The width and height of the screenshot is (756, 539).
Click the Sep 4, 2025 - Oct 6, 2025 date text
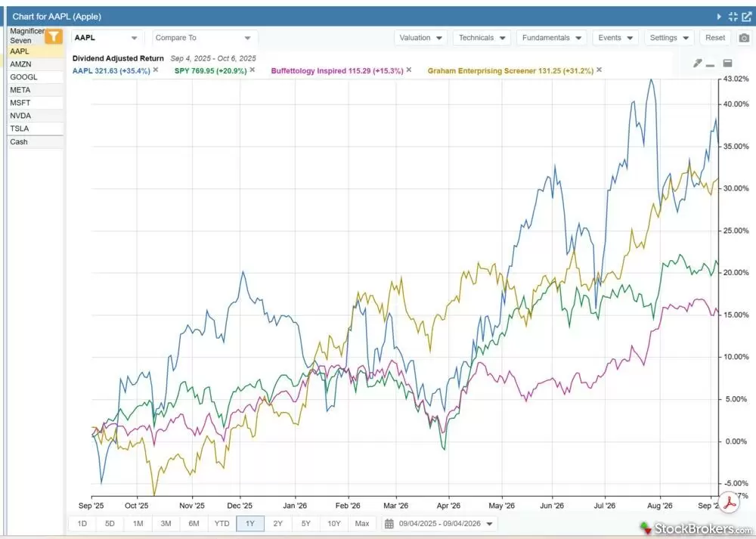coord(213,58)
